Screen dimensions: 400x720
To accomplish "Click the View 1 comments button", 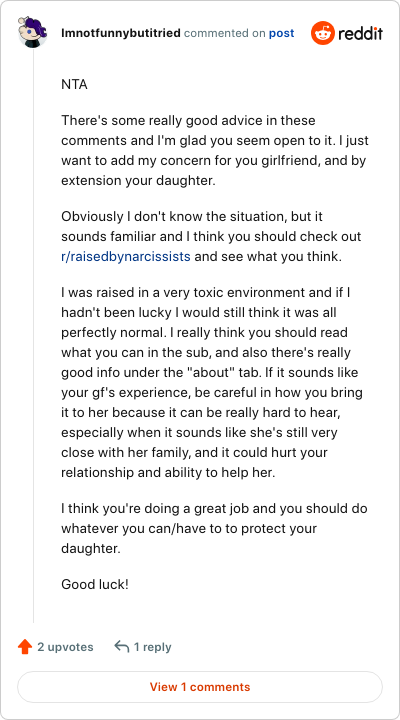I will pyautogui.click(x=200, y=687).
